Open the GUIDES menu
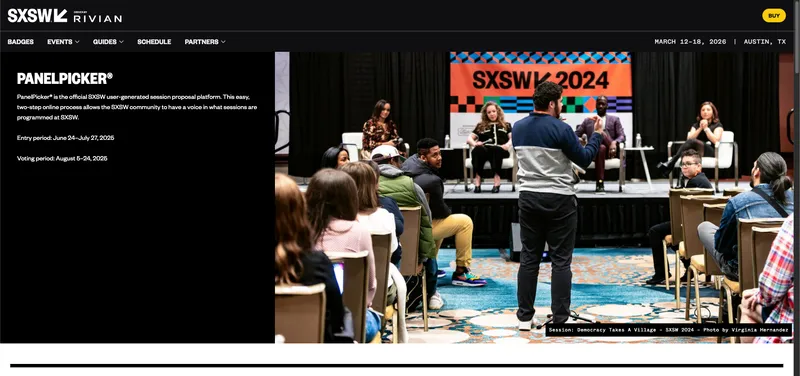800x376 pixels. point(105,42)
